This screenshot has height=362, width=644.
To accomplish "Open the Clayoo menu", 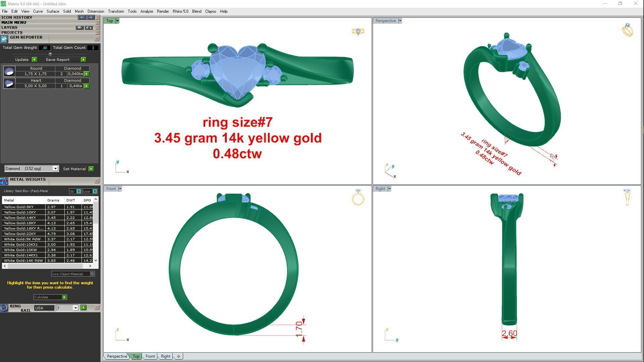I will [x=210, y=11].
